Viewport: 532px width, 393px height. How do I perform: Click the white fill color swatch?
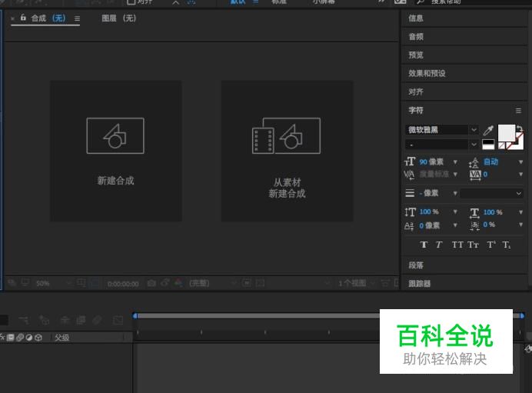pos(506,133)
